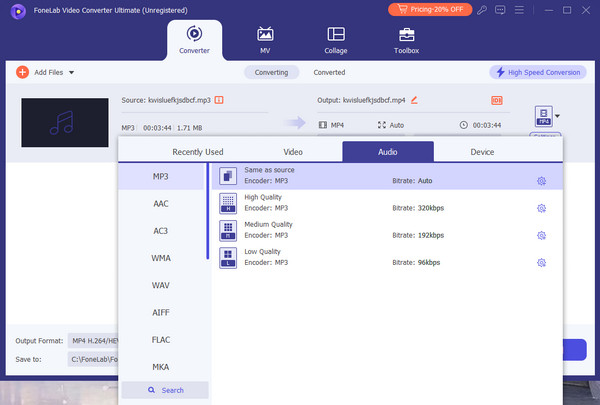The width and height of the screenshot is (600, 405).
Task: Open the Output Format combo box
Action: pos(93,341)
